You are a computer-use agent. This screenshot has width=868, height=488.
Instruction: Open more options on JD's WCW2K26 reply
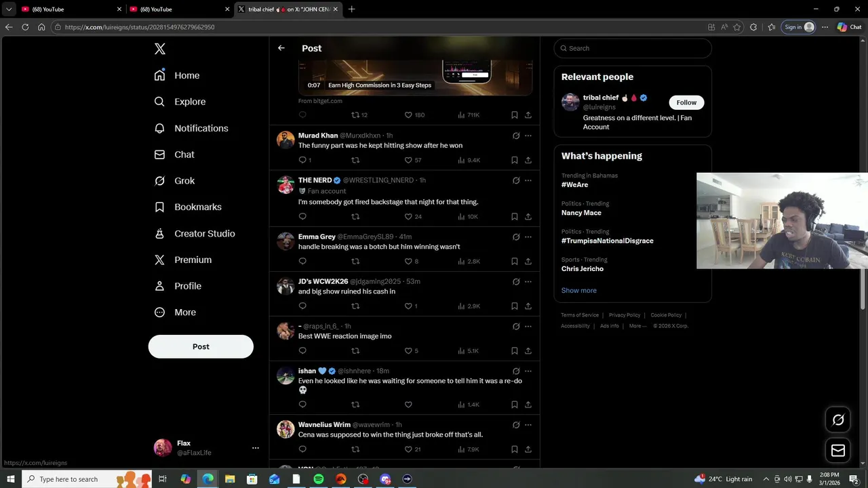[528, 281]
